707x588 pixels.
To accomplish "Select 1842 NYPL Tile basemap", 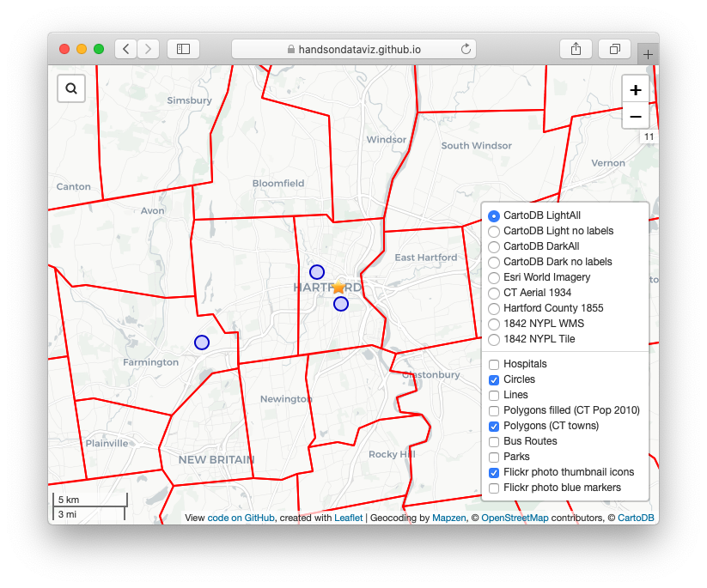I will tap(494, 339).
